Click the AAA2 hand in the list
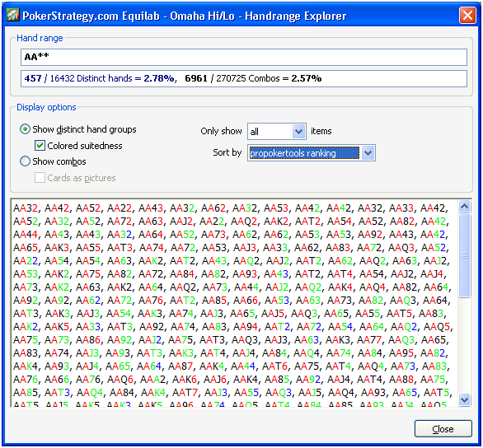483x448 pixels. [152, 380]
